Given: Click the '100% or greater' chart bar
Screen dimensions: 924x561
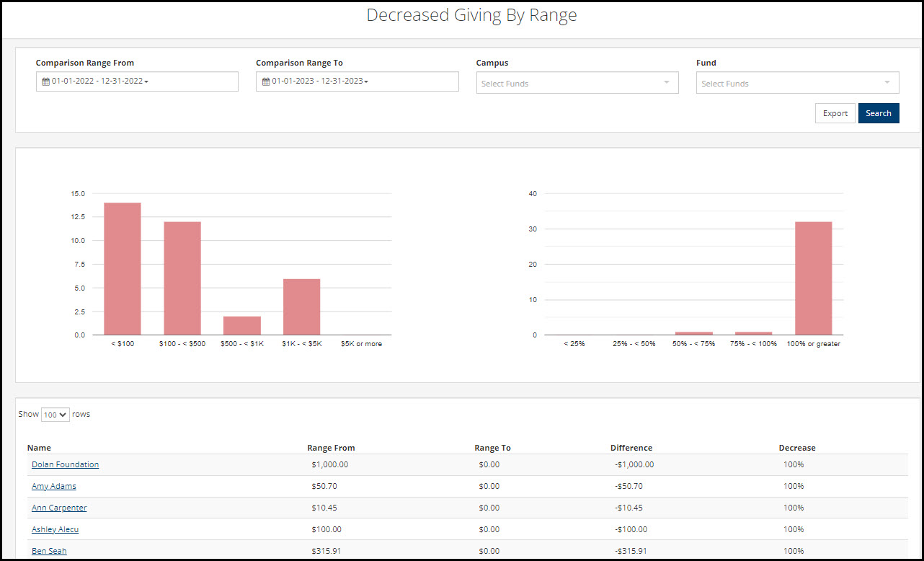Looking at the screenshot, I should click(x=814, y=278).
